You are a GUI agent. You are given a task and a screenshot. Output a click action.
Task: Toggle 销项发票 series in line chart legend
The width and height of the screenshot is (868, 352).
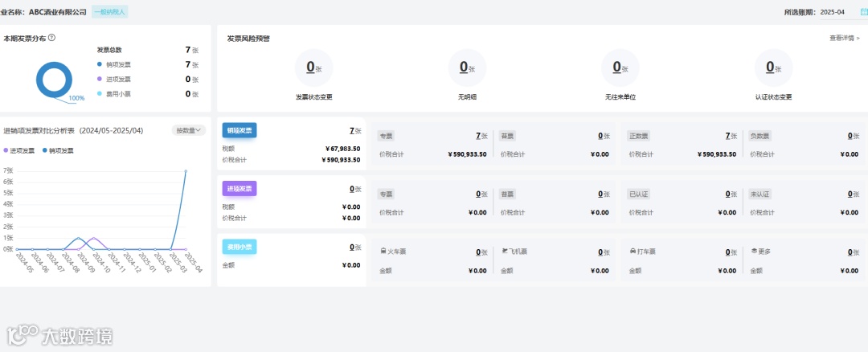pos(58,150)
